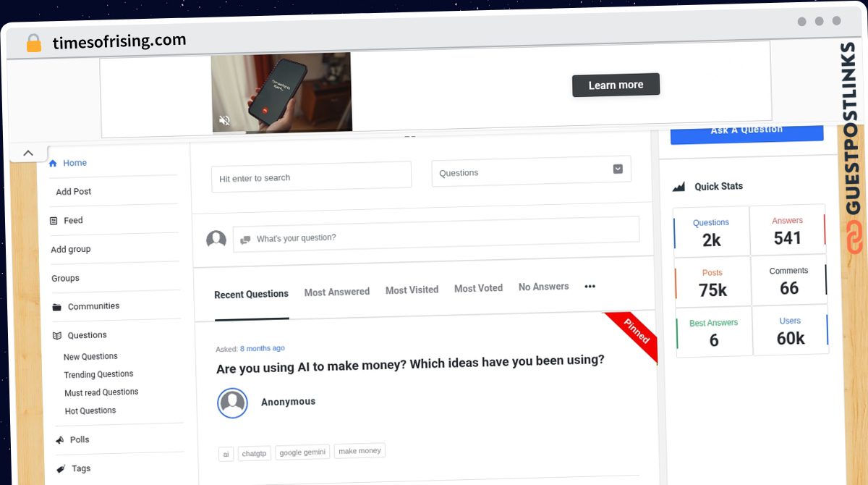Switch to the Recent Questions tab
Viewport: 868px width, 485px height.
click(x=251, y=295)
